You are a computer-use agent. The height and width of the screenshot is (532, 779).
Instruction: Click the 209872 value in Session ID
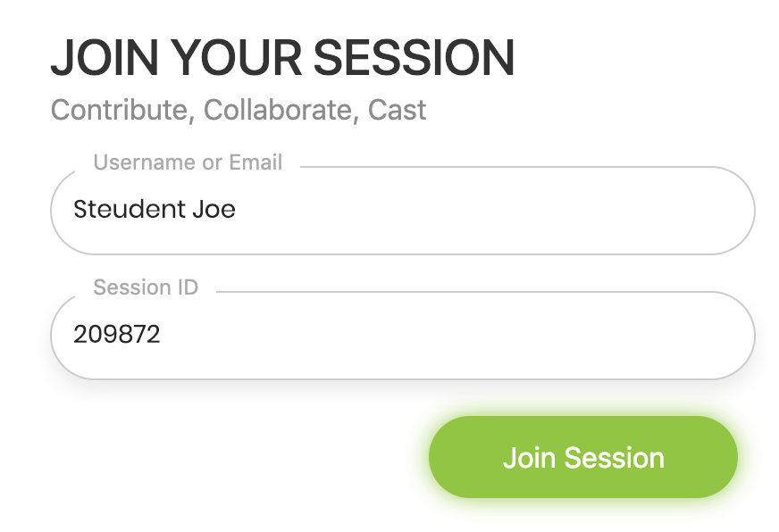click(117, 334)
